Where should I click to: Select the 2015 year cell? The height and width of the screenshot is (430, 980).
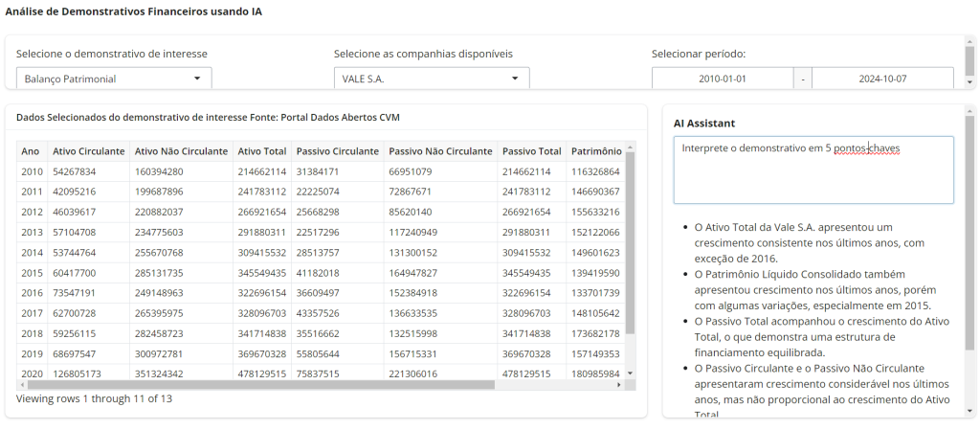tap(30, 273)
